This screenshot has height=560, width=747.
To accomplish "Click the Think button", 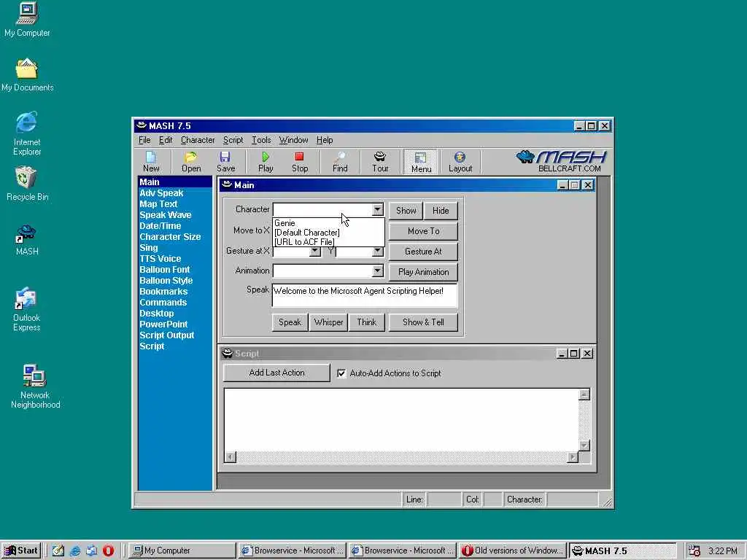I will click(366, 322).
